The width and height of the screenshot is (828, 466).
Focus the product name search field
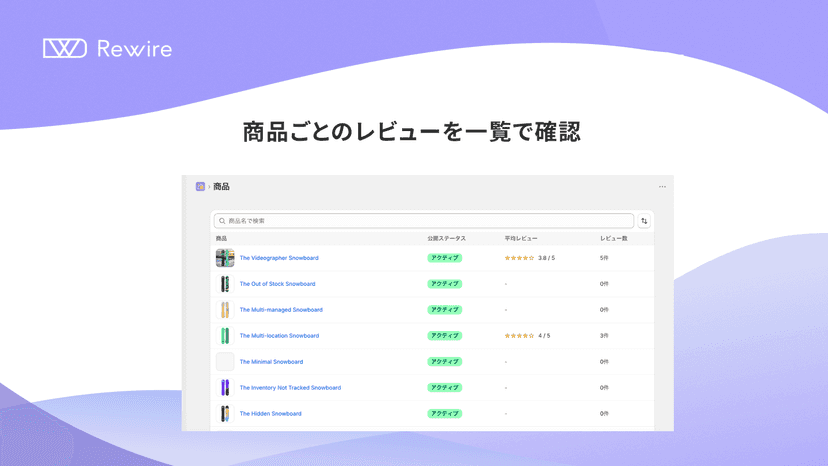424,221
